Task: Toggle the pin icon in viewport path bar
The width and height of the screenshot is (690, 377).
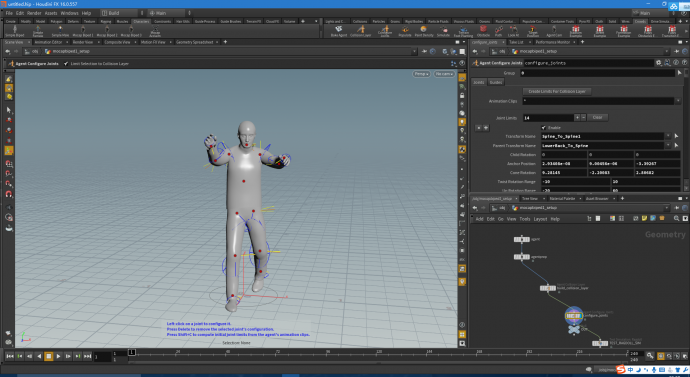Action: pyautogui.click(x=424, y=51)
